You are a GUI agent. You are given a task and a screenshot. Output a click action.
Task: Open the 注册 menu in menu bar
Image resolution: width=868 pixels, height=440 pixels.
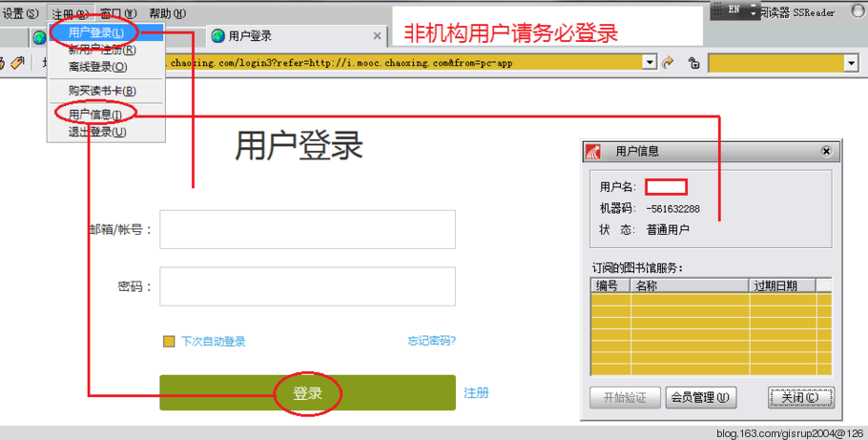pyautogui.click(x=71, y=13)
